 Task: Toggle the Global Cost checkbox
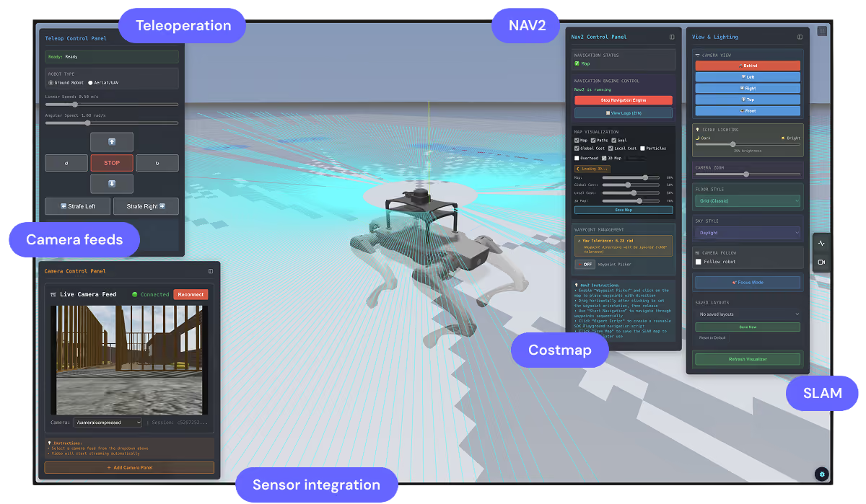tap(577, 149)
